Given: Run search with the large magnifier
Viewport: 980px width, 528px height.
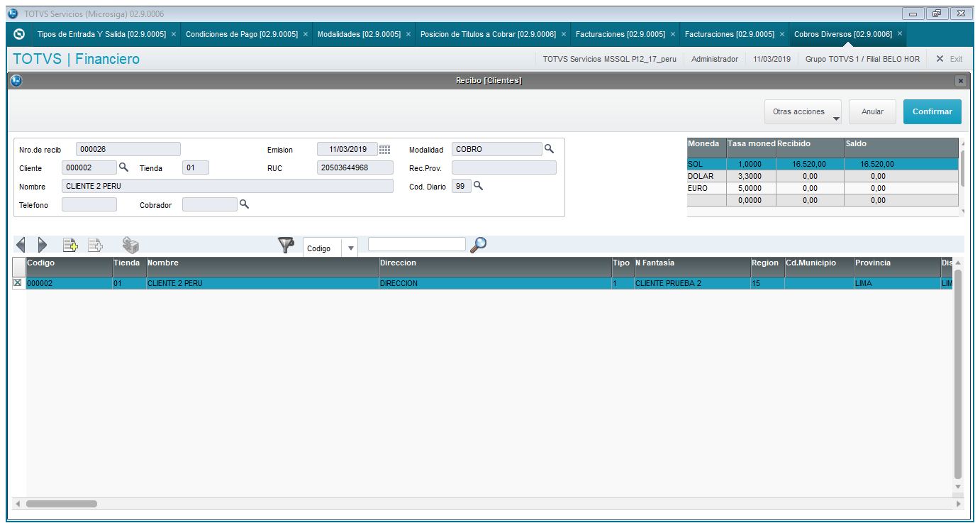Looking at the screenshot, I should (479, 245).
